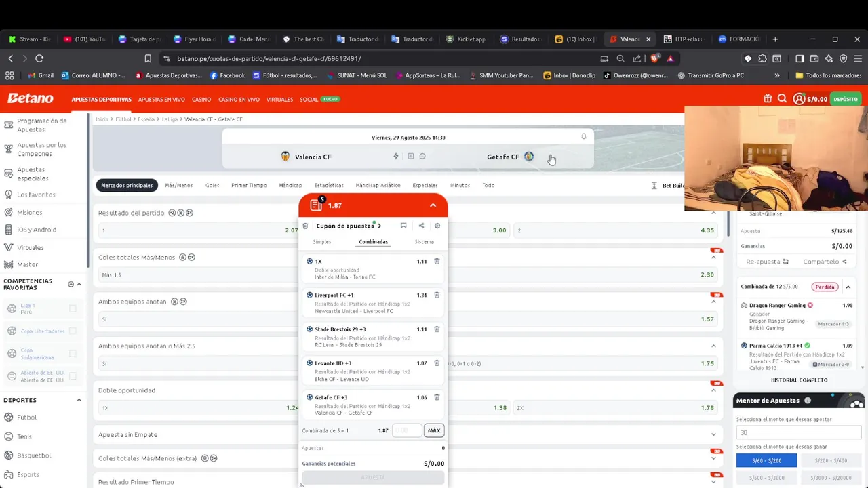
Task: Open the match comments bubble icon
Action: [422, 157]
